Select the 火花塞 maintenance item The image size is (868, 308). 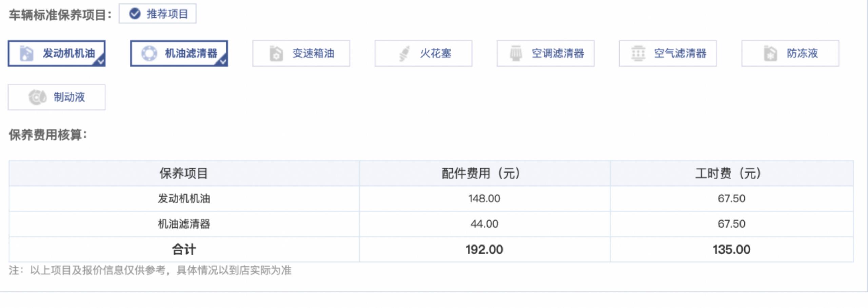point(423,53)
